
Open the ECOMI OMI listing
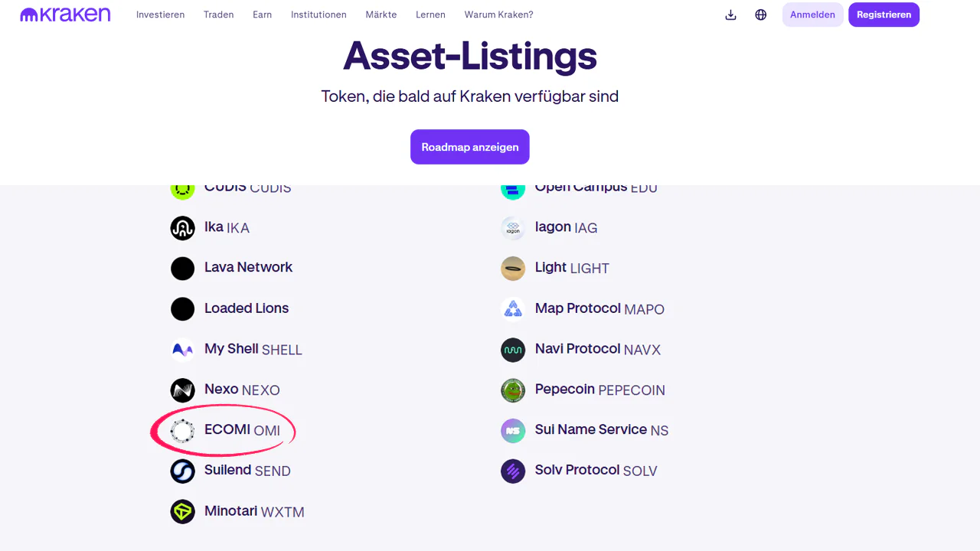click(x=241, y=430)
